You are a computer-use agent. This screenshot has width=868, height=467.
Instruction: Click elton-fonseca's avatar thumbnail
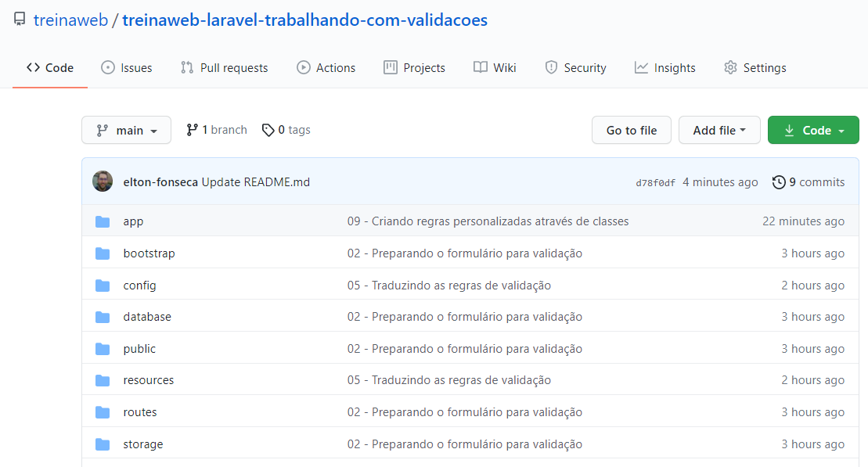click(103, 181)
